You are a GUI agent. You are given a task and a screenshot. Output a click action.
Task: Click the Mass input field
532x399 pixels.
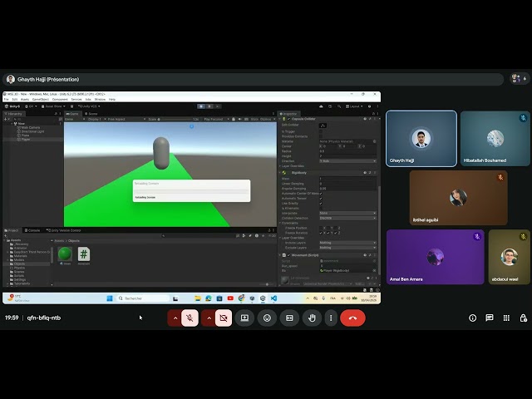(x=347, y=179)
